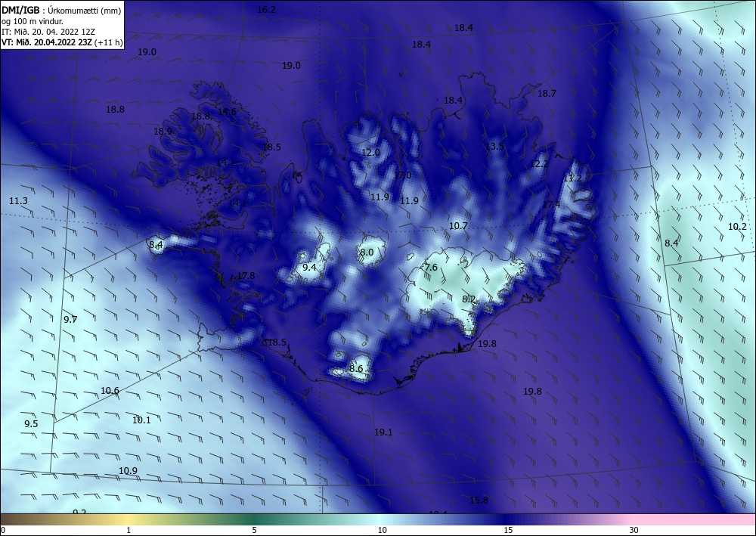Image resolution: width=756 pixels, height=536 pixels.
Task: Click the map value '11.2'
Action: click(573, 178)
